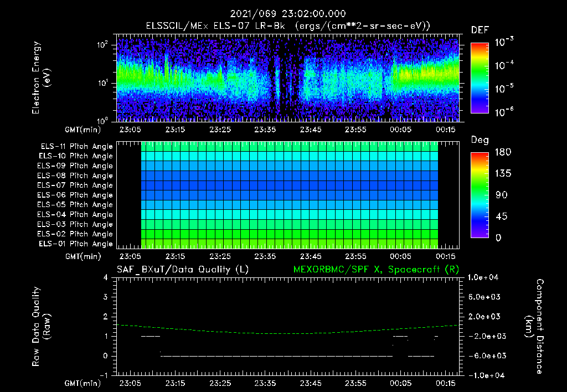
Task: Select the ELS-04 Pitch Angle row label
Action: pyautogui.click(x=75, y=214)
